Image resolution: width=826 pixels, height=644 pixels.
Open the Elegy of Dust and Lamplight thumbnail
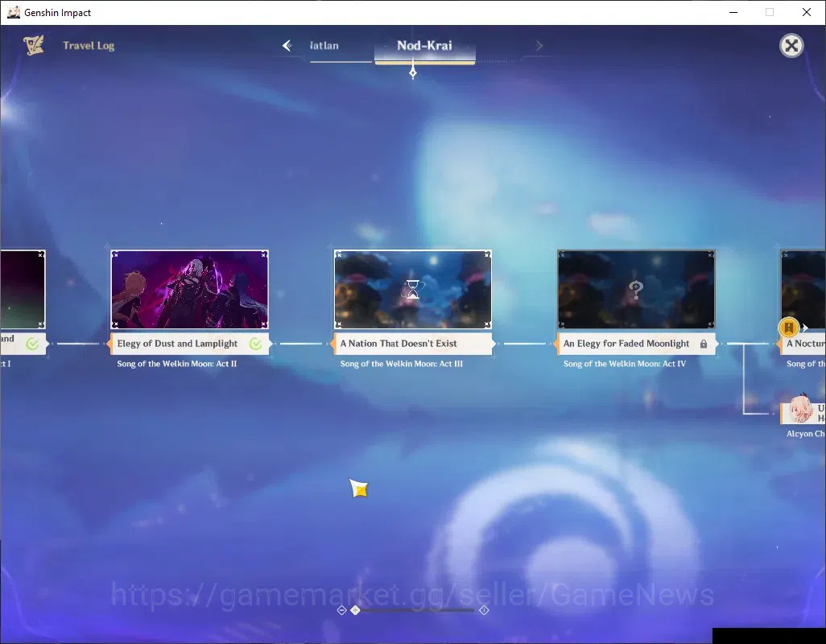tap(190, 290)
